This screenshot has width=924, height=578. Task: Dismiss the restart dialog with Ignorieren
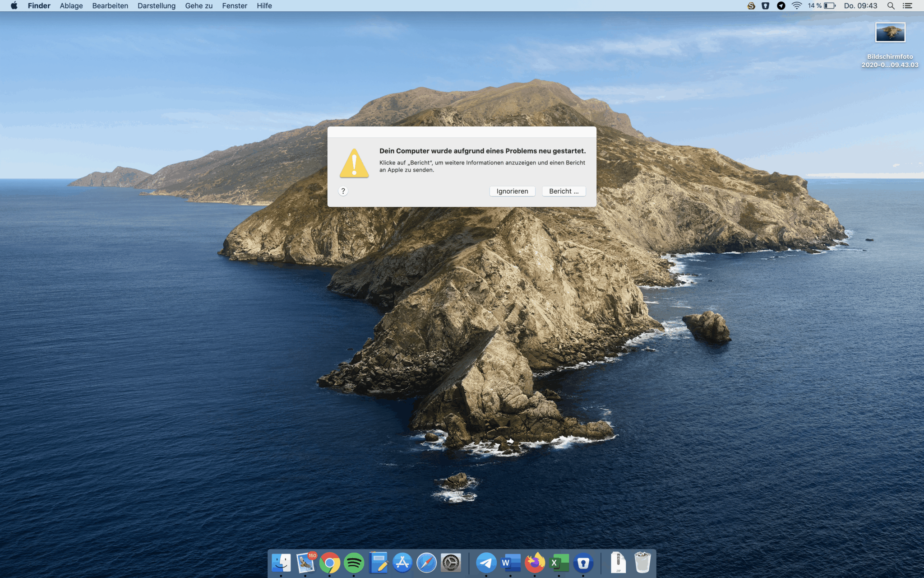point(512,191)
